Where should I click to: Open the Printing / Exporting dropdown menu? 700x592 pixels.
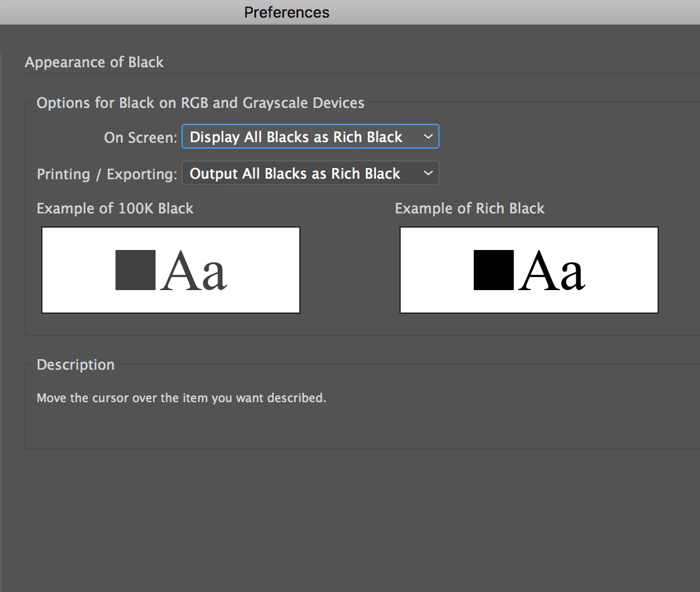pos(310,173)
